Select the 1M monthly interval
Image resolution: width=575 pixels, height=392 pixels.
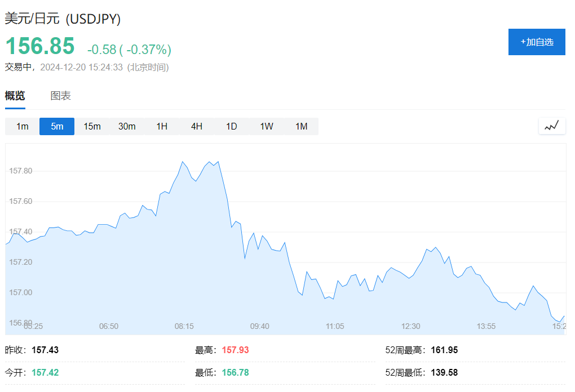coord(302,126)
